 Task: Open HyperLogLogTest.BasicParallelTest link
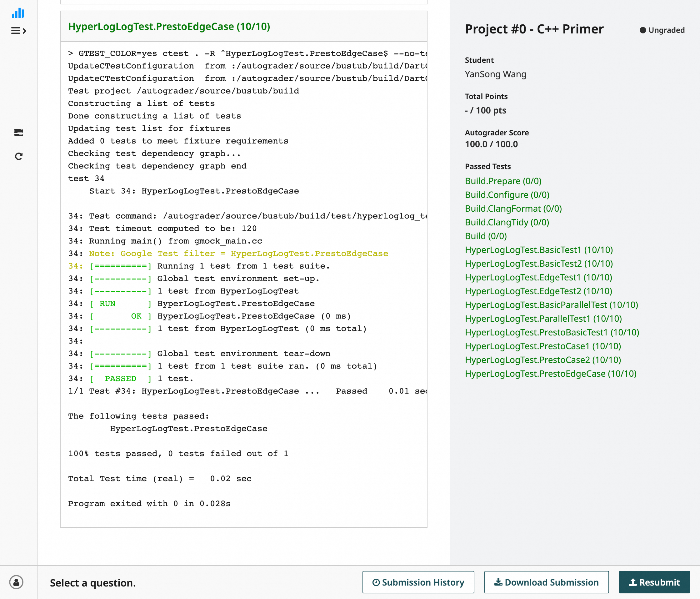click(x=551, y=305)
